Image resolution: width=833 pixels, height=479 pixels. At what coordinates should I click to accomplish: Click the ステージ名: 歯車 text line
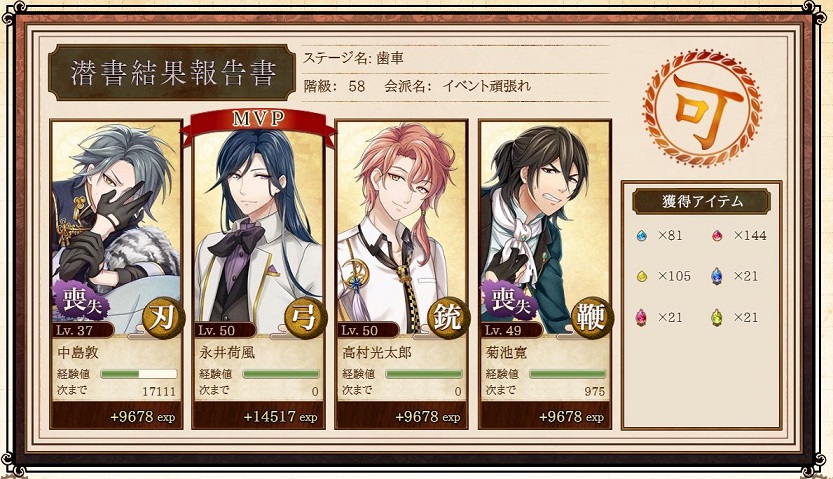[x=353, y=58]
